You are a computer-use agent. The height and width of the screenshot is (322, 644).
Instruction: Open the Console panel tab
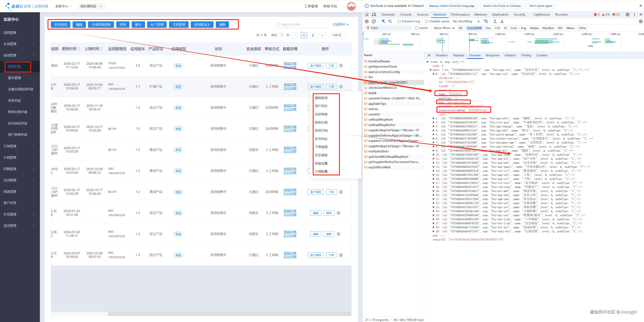405,14
